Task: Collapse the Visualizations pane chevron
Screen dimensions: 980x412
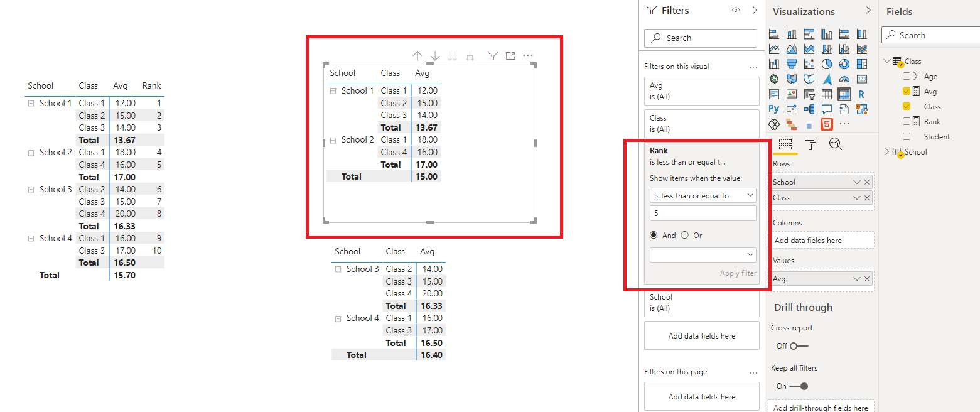Action: [x=868, y=10]
